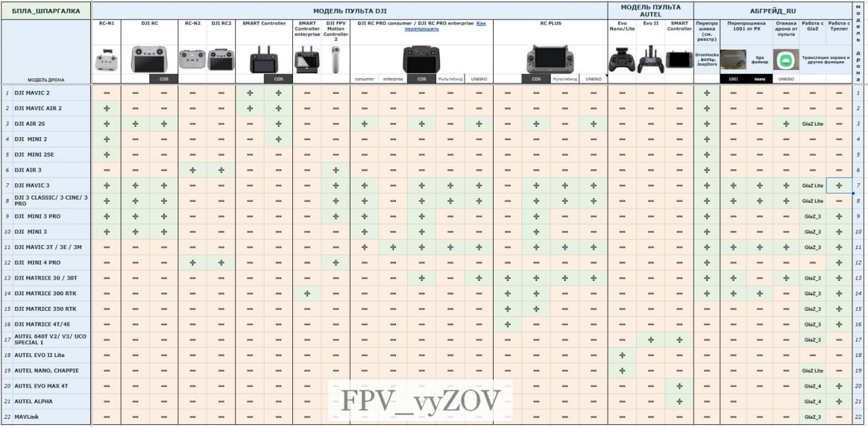Click the RC-N2 controller image
The image size is (868, 427).
(x=192, y=59)
